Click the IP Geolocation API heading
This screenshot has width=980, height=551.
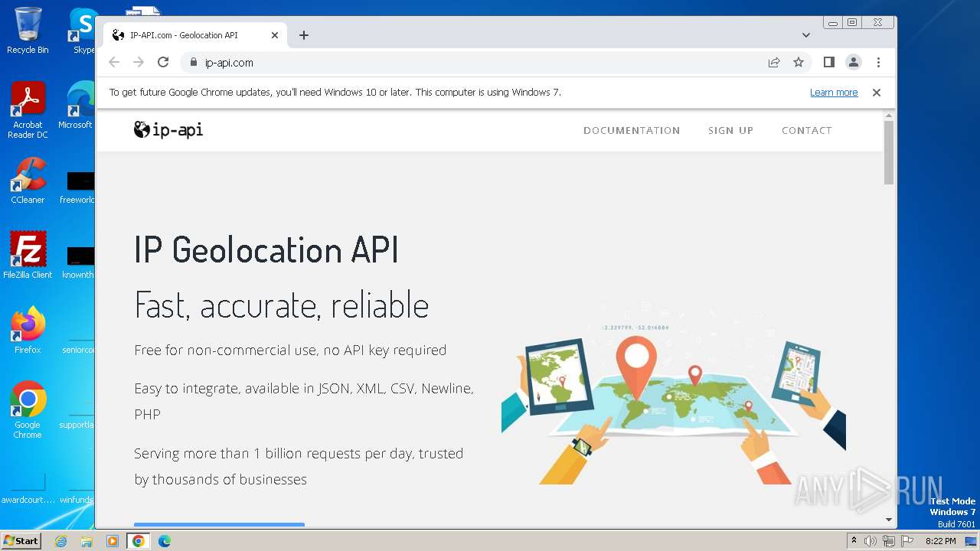pyautogui.click(x=266, y=249)
